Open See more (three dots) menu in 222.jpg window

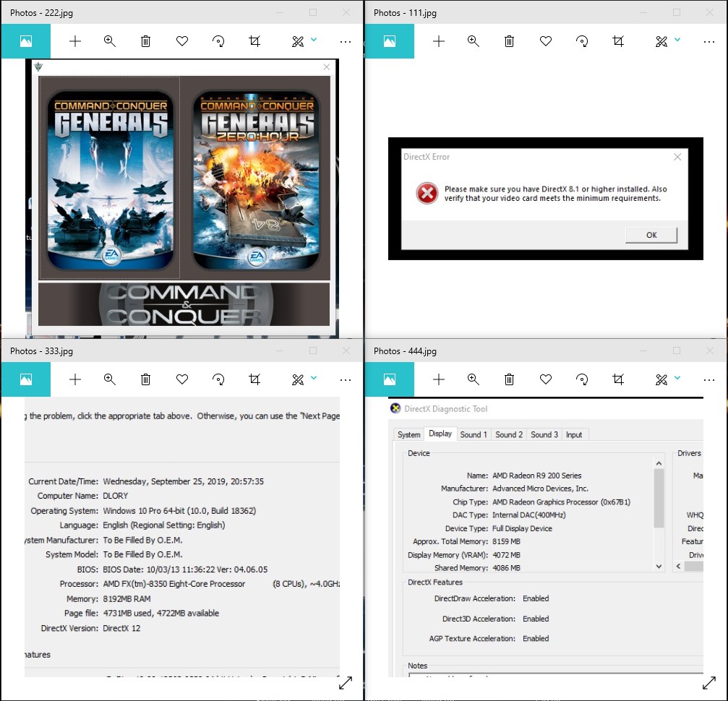point(346,42)
